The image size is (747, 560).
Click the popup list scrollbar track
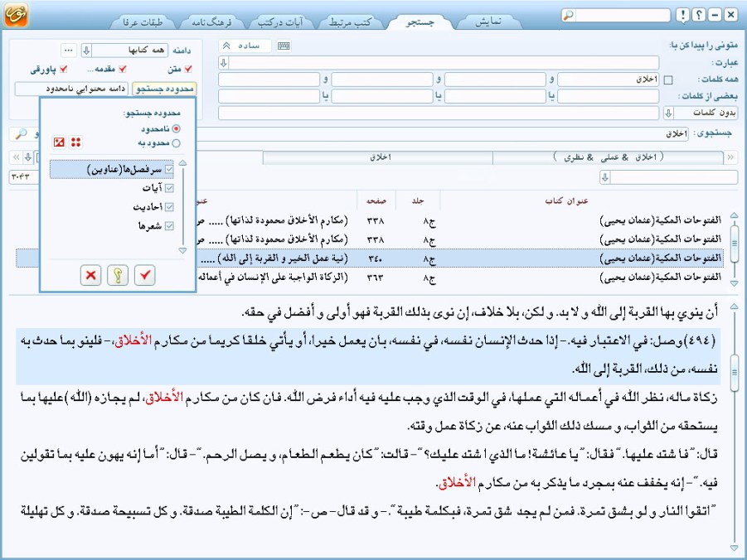[183, 207]
